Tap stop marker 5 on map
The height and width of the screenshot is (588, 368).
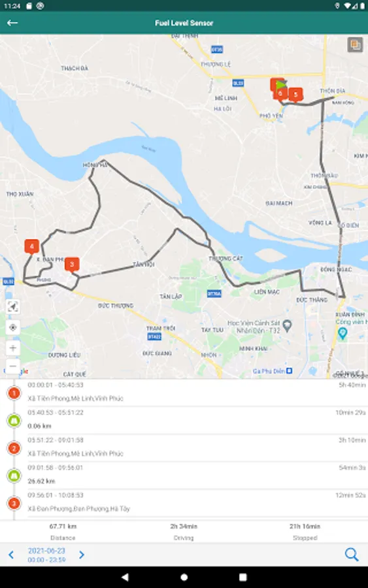(295, 95)
